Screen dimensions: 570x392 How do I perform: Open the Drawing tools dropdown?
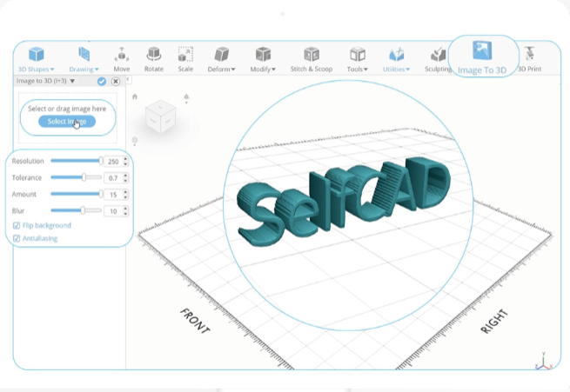click(x=84, y=59)
